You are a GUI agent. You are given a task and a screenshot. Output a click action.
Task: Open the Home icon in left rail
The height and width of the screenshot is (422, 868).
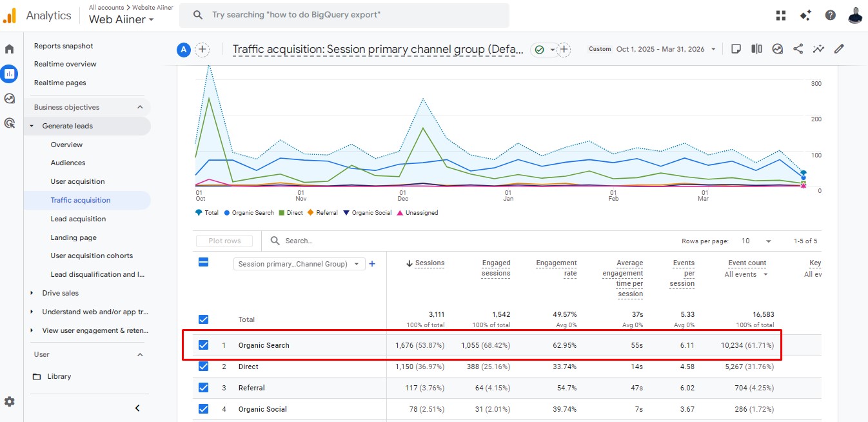(9, 49)
